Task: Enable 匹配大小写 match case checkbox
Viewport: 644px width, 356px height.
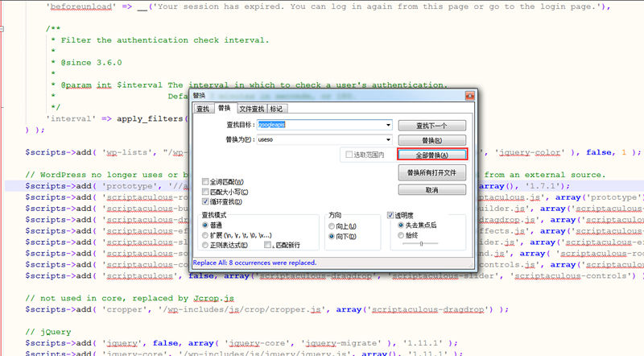Action: (x=205, y=192)
